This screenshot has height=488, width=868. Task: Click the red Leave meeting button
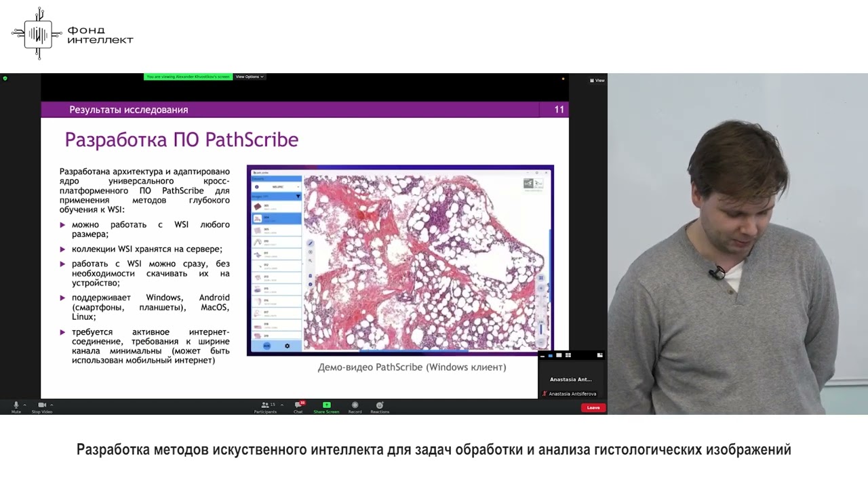click(593, 407)
